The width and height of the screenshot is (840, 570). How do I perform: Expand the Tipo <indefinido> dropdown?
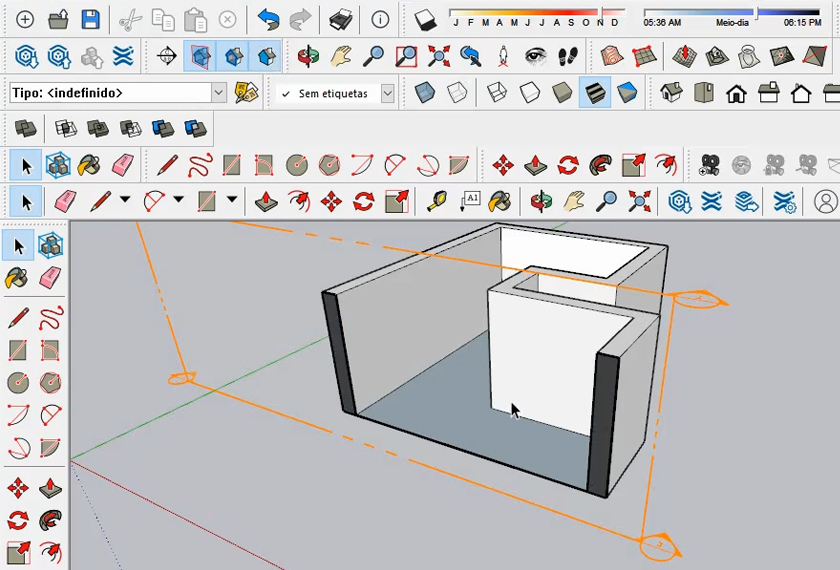(x=219, y=93)
